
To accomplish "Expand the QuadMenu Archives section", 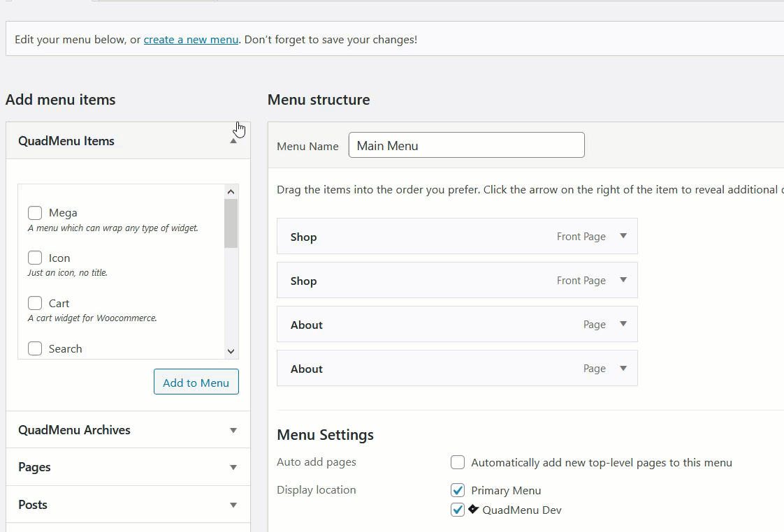I will point(233,430).
